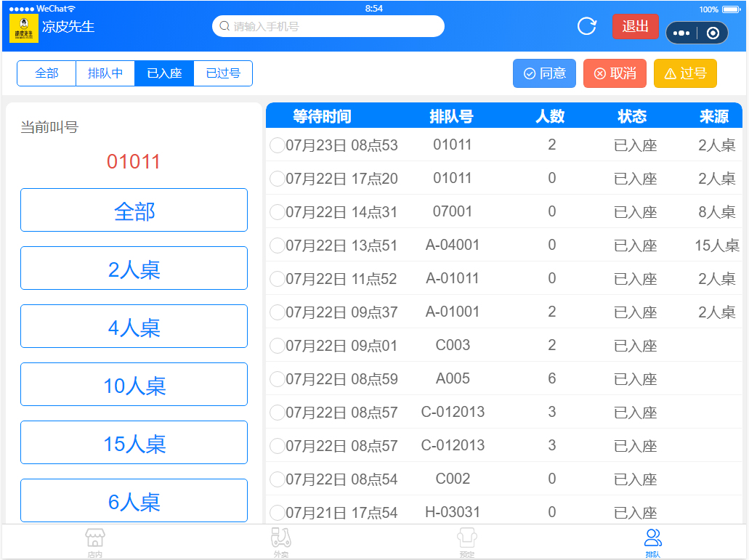Switch to the 全部 status tab
The height and width of the screenshot is (560, 749).
[46, 73]
